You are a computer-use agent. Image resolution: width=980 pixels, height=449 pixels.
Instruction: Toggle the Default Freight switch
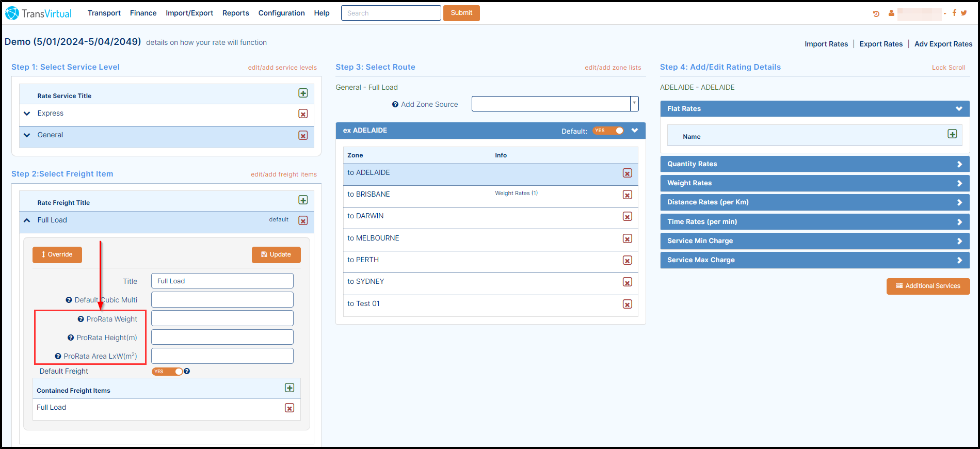[x=167, y=372]
